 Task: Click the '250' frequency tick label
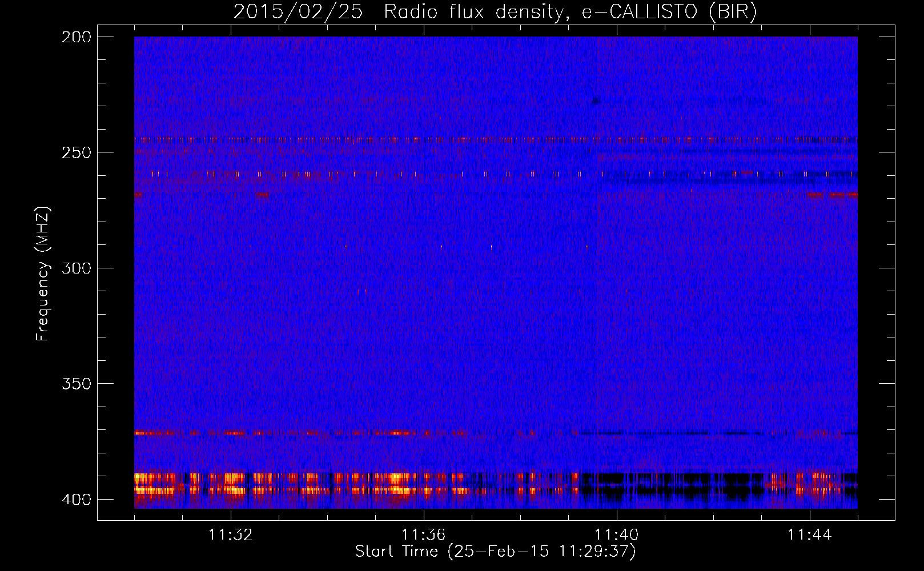point(77,152)
